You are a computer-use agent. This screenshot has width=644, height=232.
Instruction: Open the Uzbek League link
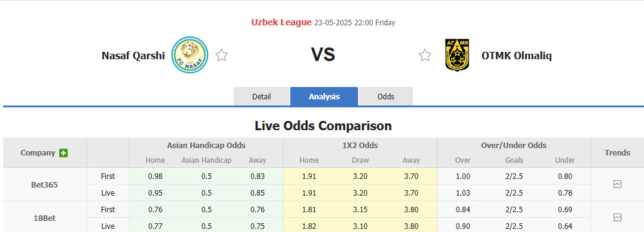pyautogui.click(x=282, y=23)
